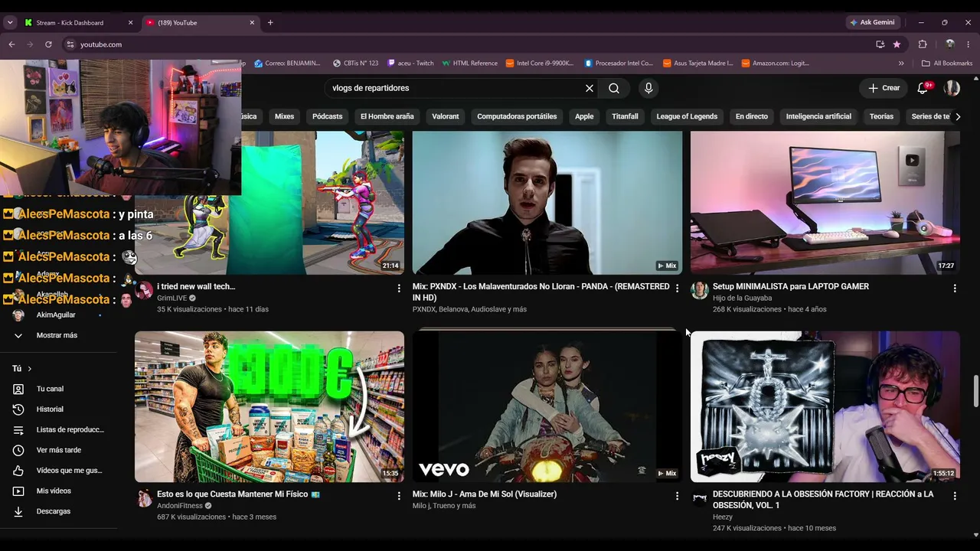Go to AkimAguilar subscription channel

55,315
